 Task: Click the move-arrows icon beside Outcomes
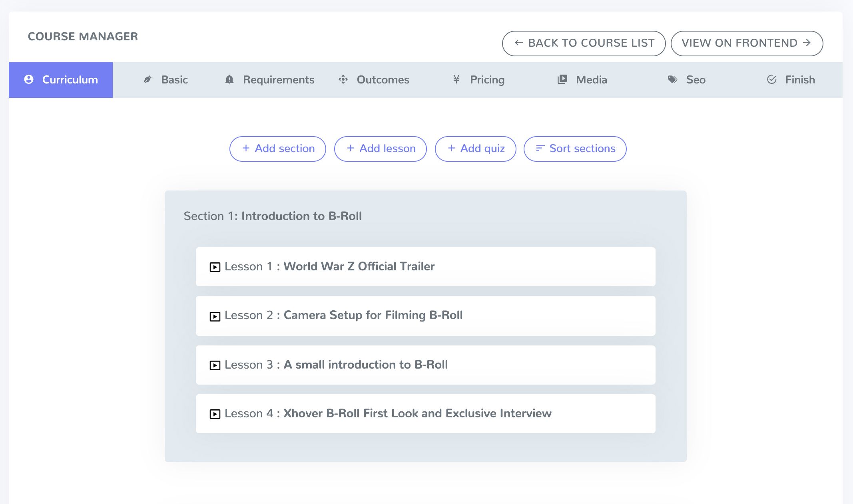click(343, 79)
